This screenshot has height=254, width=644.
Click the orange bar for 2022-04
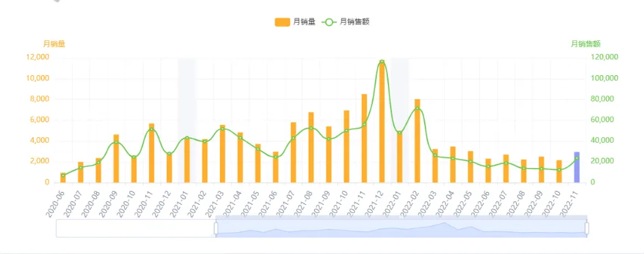coord(453,164)
